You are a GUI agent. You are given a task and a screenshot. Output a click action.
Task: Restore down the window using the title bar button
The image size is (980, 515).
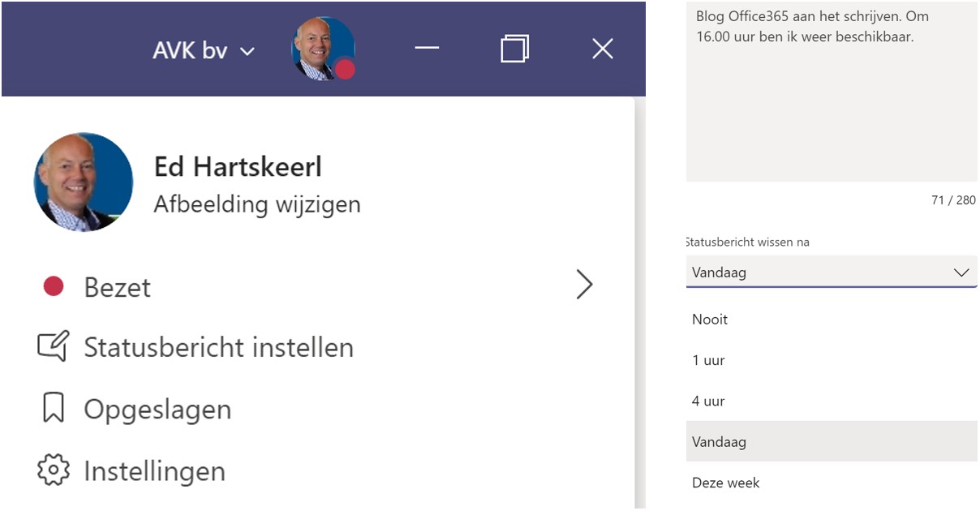click(514, 49)
